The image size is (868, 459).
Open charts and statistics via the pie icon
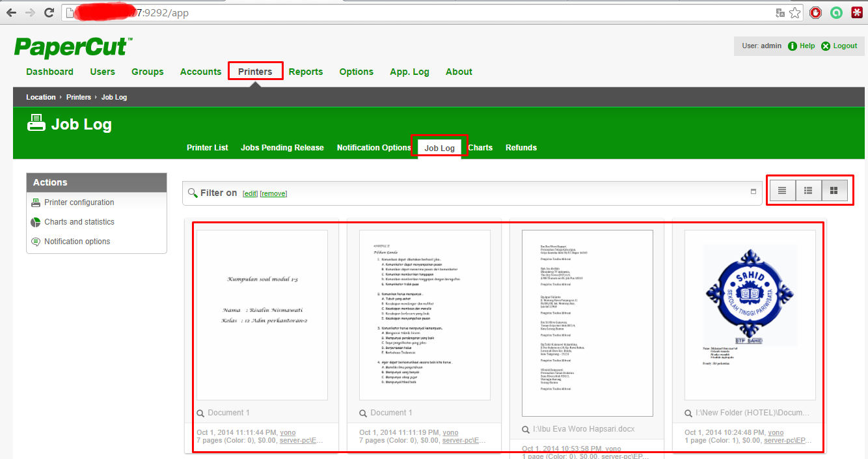coord(36,222)
